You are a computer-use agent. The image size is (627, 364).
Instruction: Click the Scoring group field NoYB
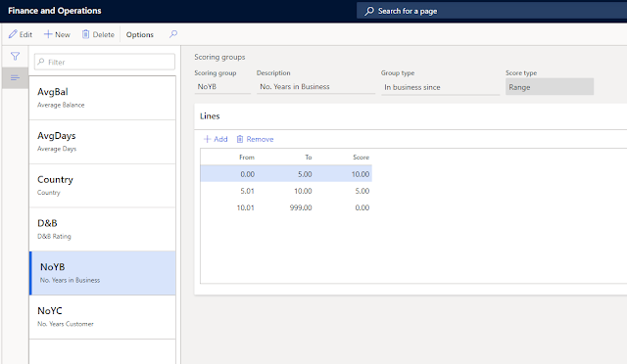(222, 87)
